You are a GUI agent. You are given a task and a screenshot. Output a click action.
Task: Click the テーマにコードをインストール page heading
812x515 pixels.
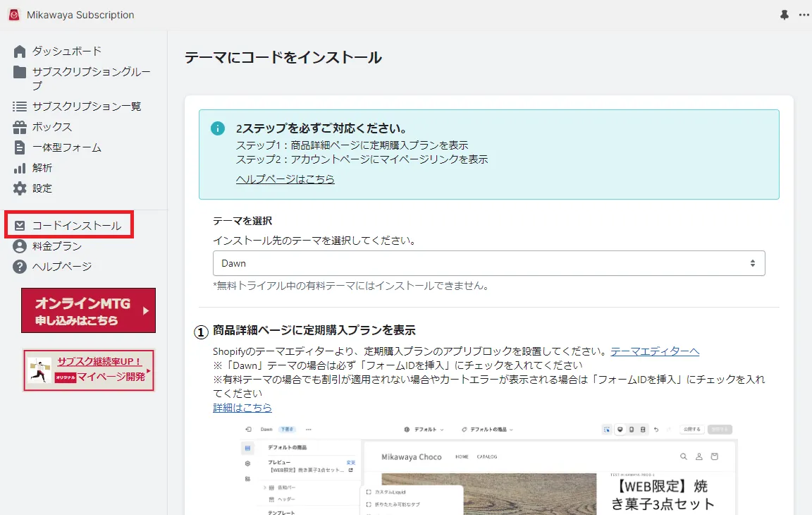[283, 58]
